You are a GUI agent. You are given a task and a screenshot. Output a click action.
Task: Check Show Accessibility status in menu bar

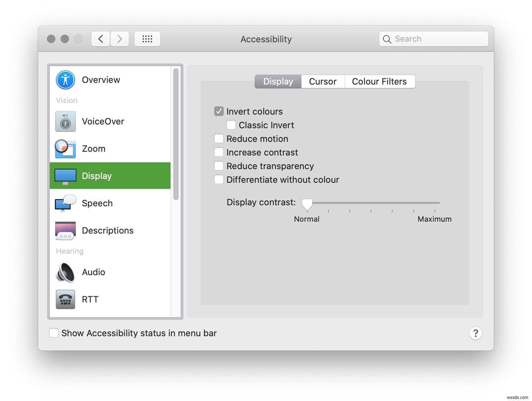pos(54,333)
